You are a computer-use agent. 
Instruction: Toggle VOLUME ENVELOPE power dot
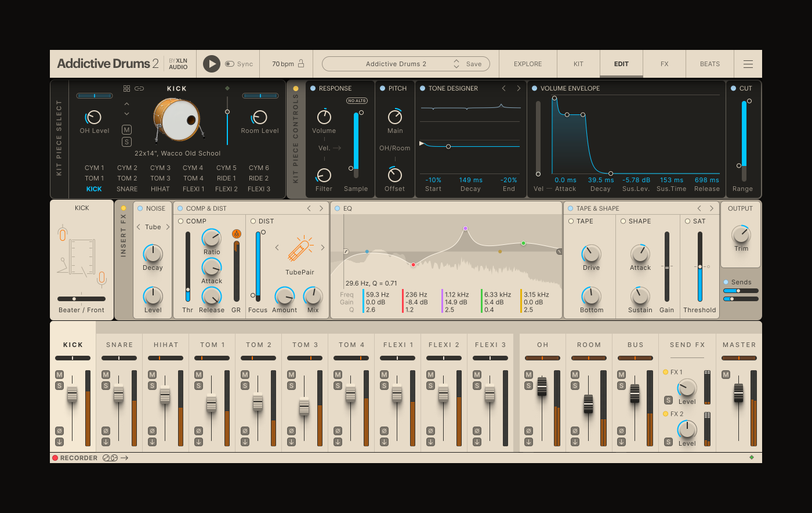(534, 88)
